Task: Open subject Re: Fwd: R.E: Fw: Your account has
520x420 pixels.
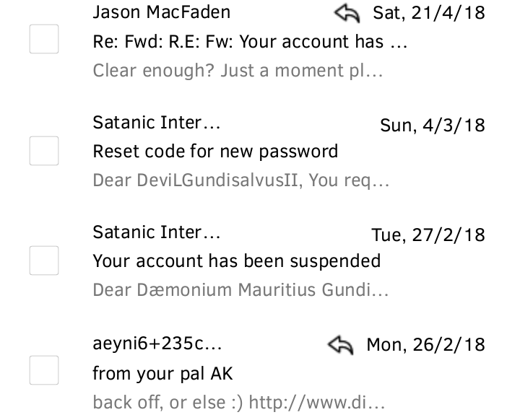Action: 250,42
